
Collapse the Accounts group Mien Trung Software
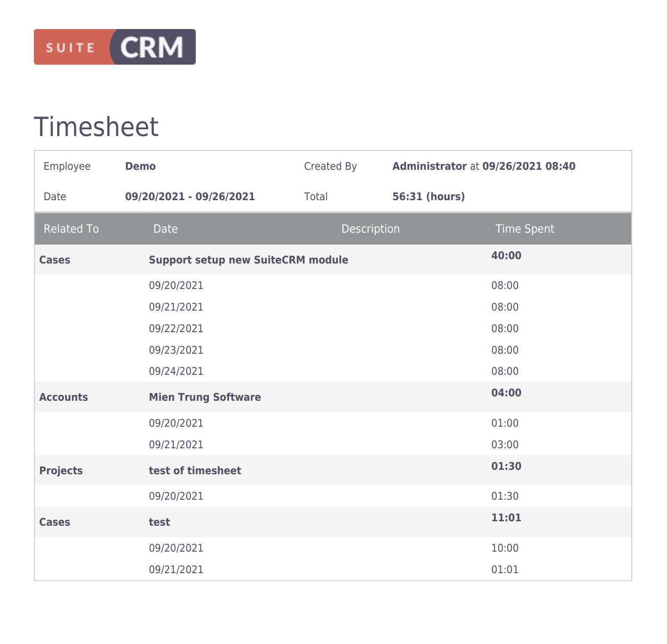(x=204, y=397)
